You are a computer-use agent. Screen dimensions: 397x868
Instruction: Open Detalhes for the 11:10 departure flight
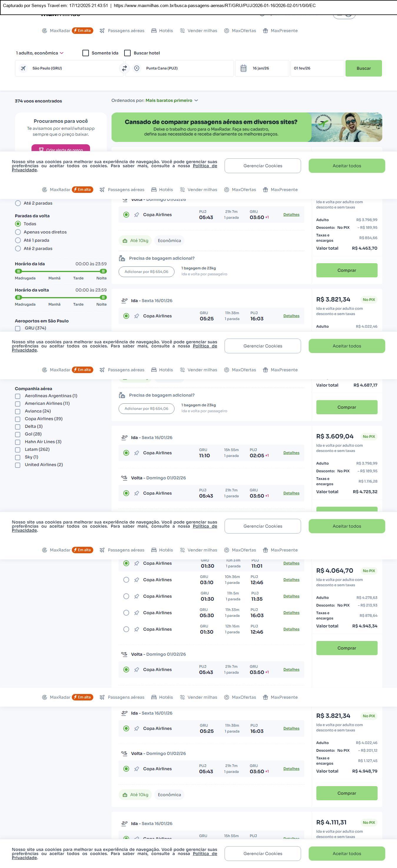point(291,453)
